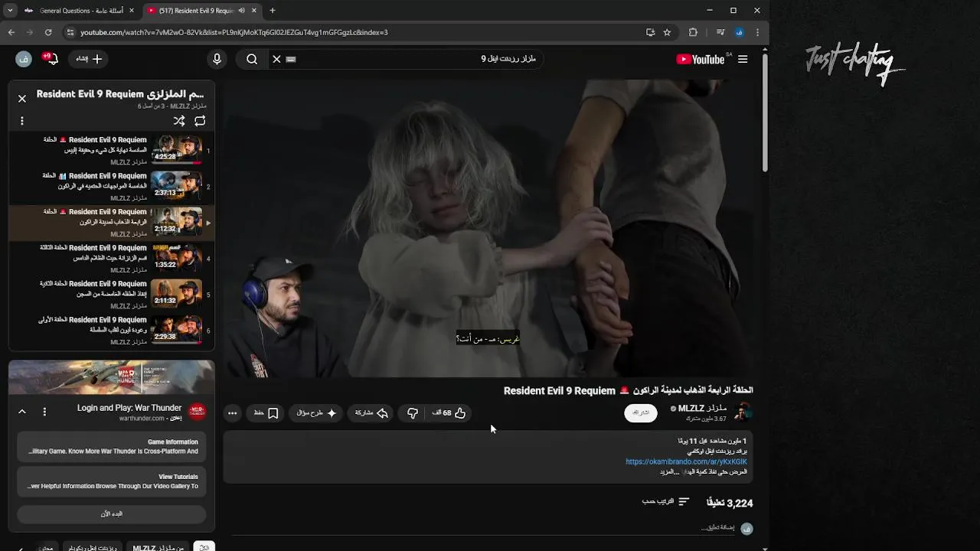Click the 'البدء الآن' ad button
Screen dimensions: 980x551
112,514
